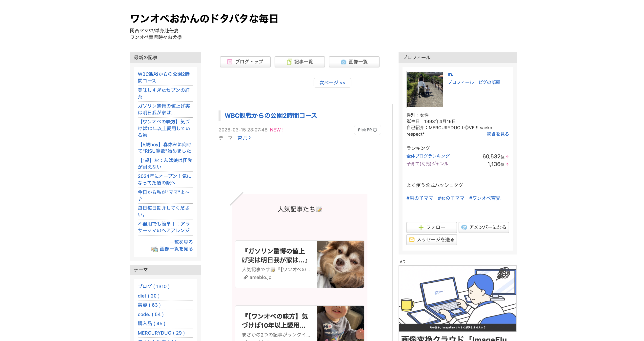Screen dimensions: 644x341
Task: Select the MERCURYDUO (29) theme
Action: coord(161,333)
